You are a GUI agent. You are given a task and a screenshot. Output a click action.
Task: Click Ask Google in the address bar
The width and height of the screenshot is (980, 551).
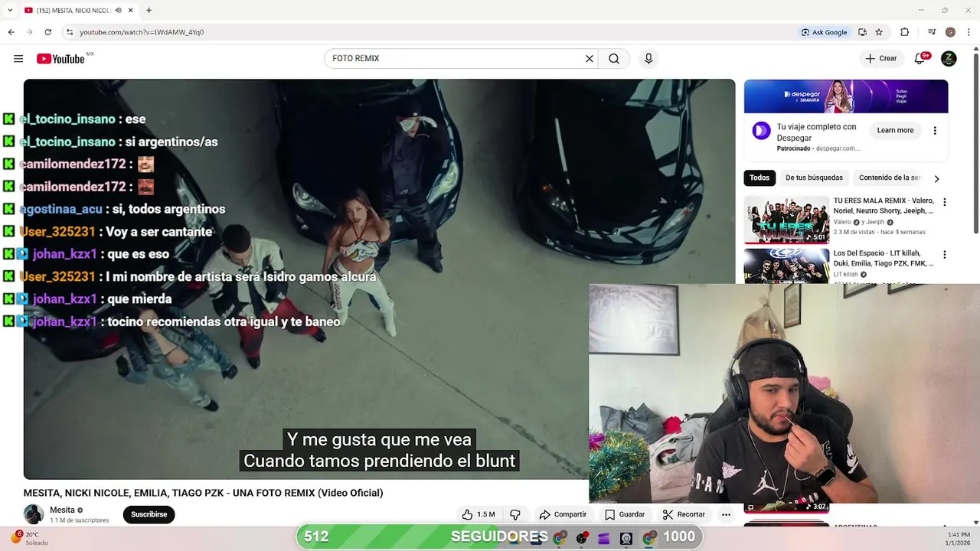(824, 32)
